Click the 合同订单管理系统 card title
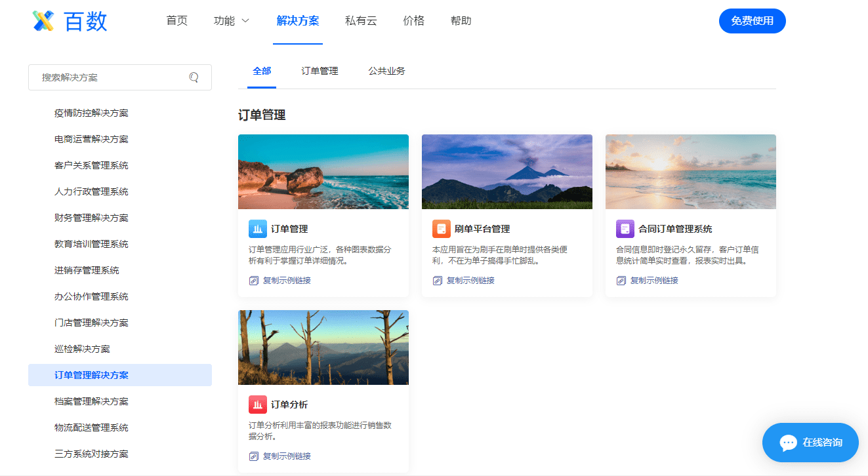Image resolution: width=868 pixels, height=476 pixels. [675, 229]
